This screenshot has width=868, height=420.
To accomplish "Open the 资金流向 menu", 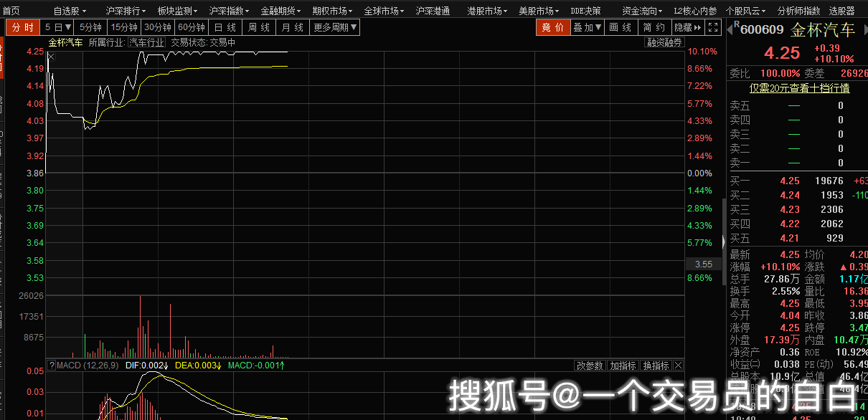I will (642, 11).
